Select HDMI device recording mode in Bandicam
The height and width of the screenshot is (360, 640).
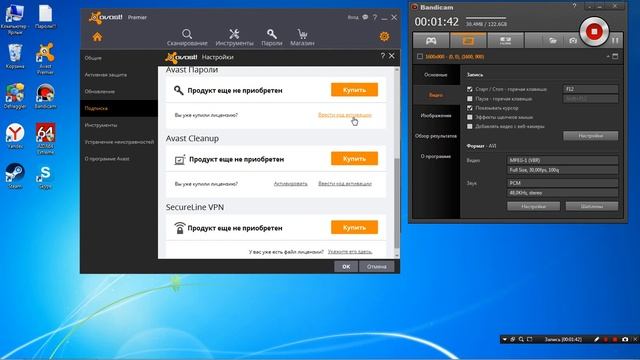505,40
